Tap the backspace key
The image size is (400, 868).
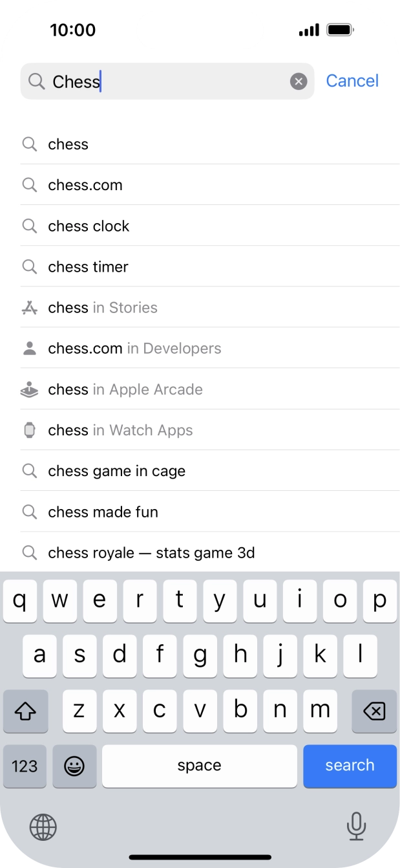[374, 711]
